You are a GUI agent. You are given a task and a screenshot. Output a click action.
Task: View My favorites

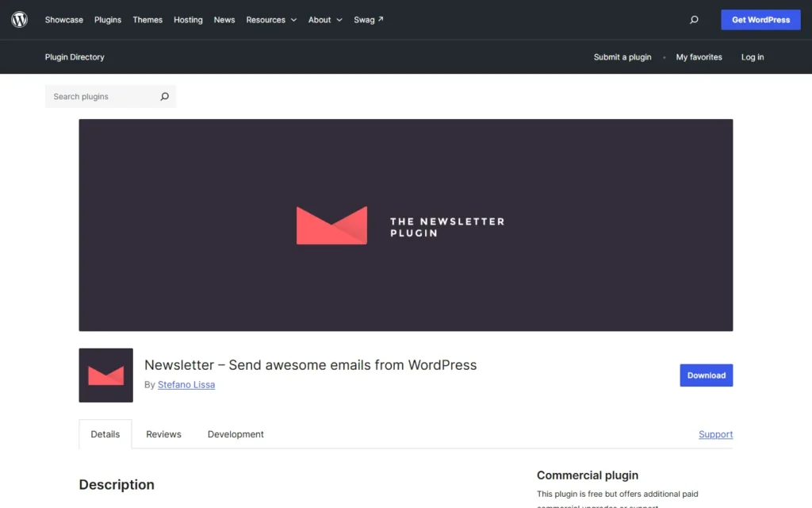coord(699,57)
